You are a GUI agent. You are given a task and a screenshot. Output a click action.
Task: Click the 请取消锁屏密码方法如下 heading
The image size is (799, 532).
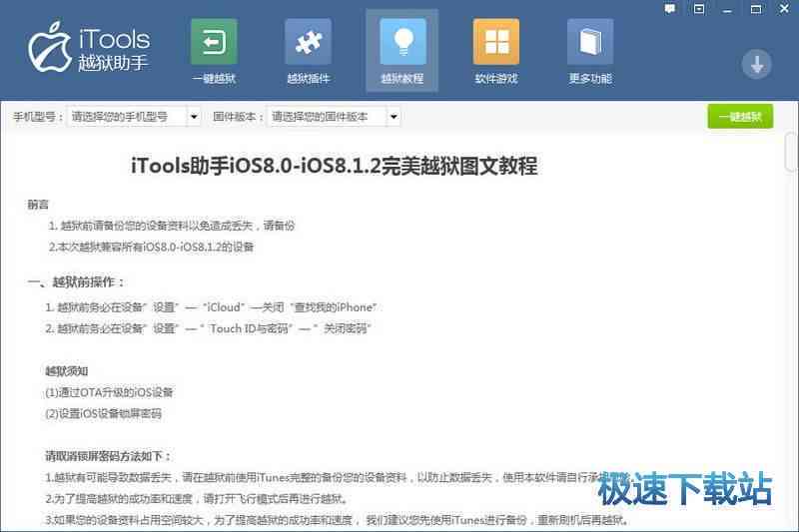(x=108, y=456)
